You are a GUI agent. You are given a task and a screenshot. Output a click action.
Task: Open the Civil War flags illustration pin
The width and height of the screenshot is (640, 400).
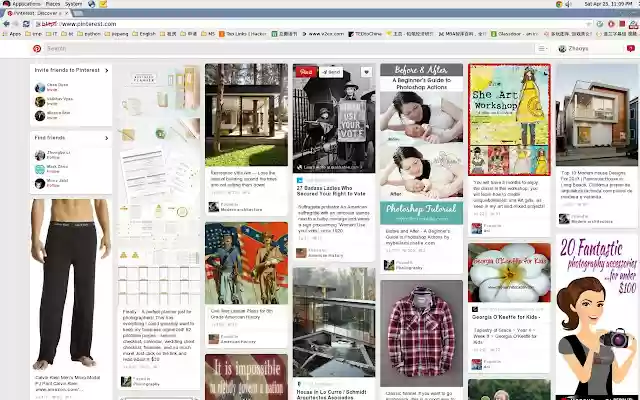point(246,263)
